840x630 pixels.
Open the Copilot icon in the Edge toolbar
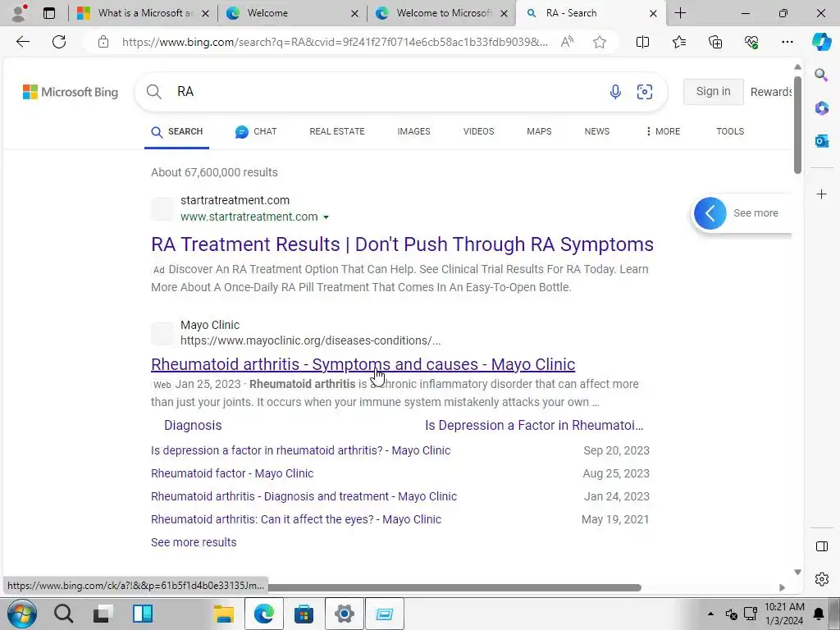click(821, 42)
